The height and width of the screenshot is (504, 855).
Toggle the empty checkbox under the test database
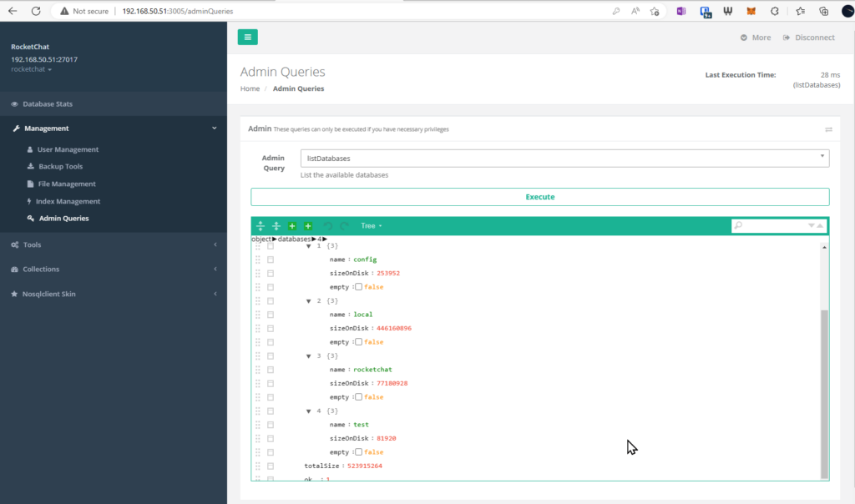coord(359,451)
